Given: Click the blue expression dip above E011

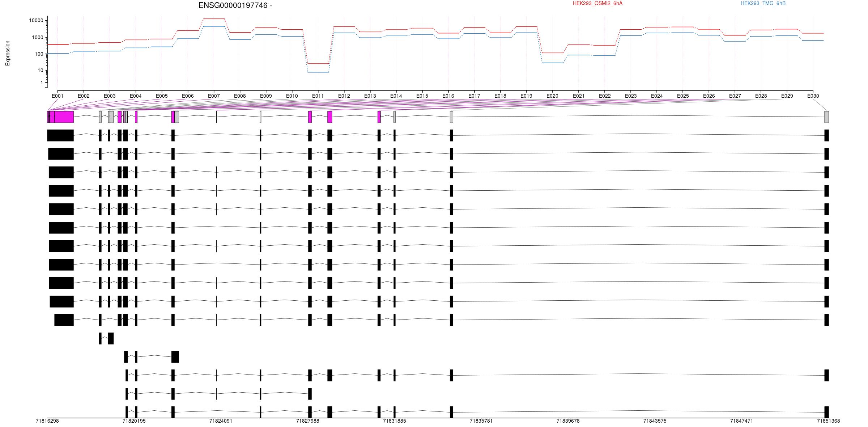Looking at the screenshot, I should 318,72.
